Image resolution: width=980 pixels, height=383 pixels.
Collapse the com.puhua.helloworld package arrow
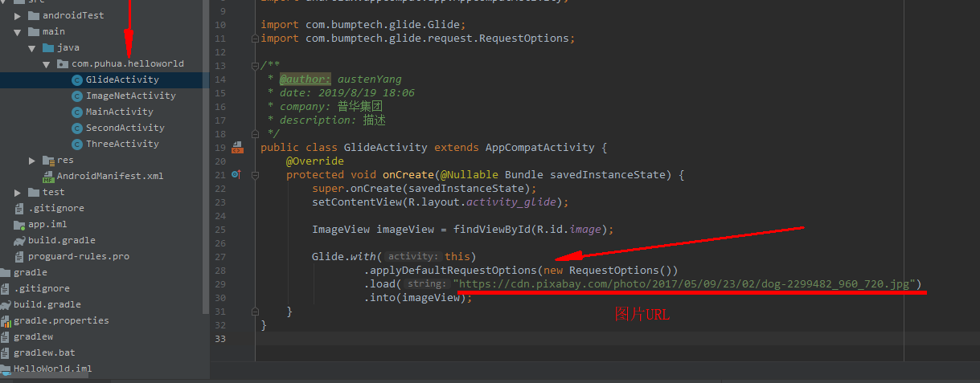point(47,63)
